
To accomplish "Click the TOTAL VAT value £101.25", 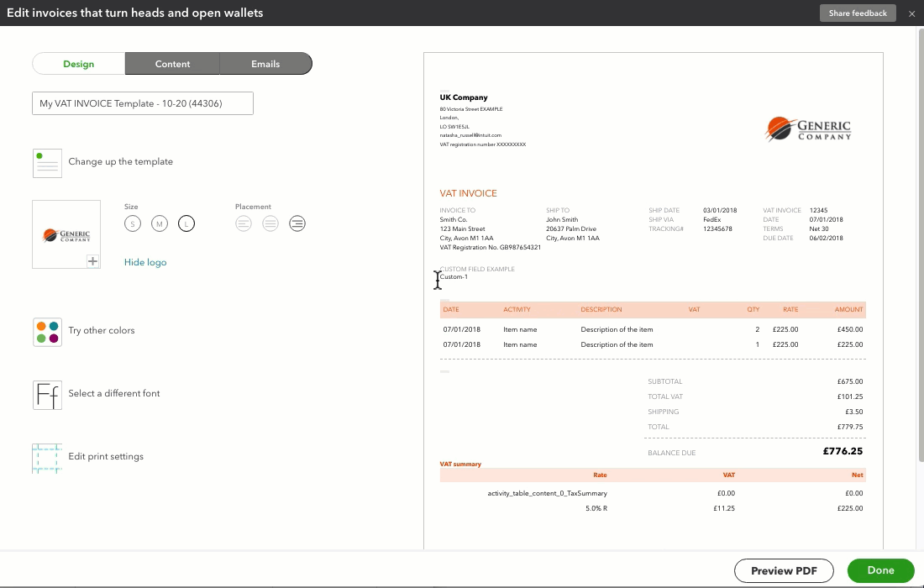I will coord(850,397).
